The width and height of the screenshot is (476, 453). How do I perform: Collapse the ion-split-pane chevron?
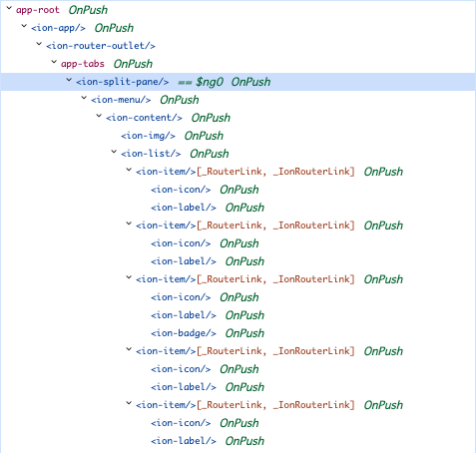[x=69, y=80]
